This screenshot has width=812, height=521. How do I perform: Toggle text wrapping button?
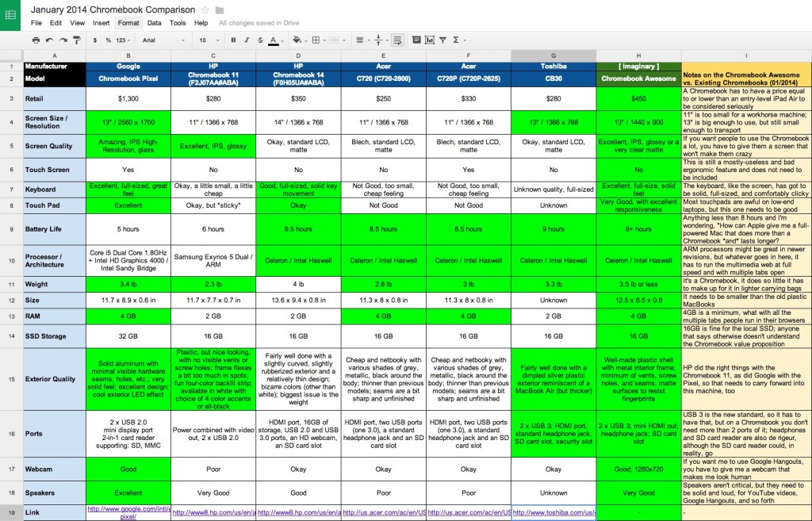(396, 40)
